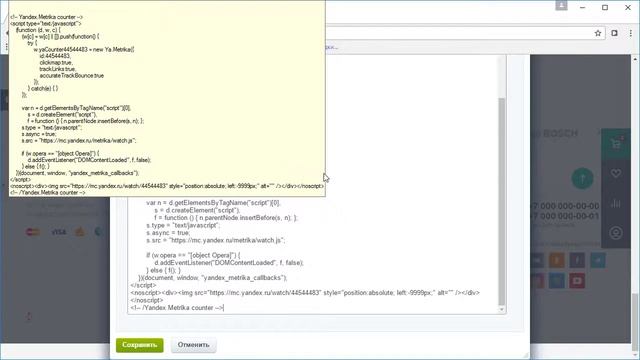Screen dimensions: 640x360
Task: Open the extension icon beside the address bar
Action: 614,33
